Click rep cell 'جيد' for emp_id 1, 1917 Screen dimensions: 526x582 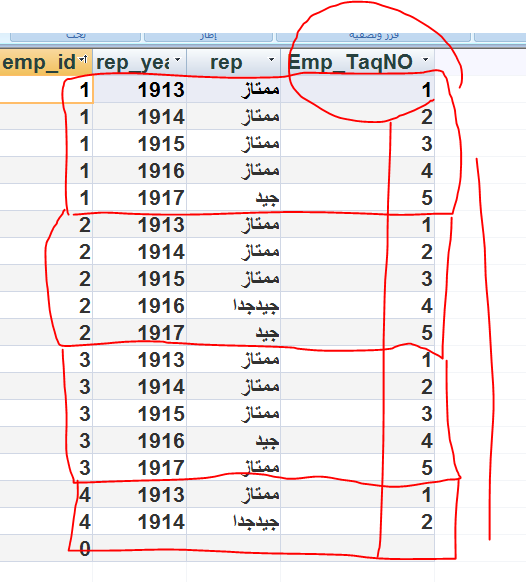point(233,197)
